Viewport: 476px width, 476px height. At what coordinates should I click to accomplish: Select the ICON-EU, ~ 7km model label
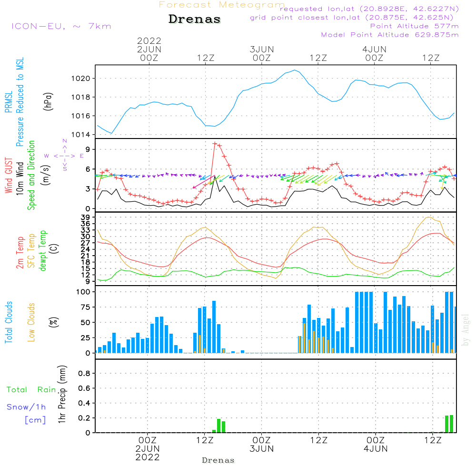pyautogui.click(x=61, y=26)
